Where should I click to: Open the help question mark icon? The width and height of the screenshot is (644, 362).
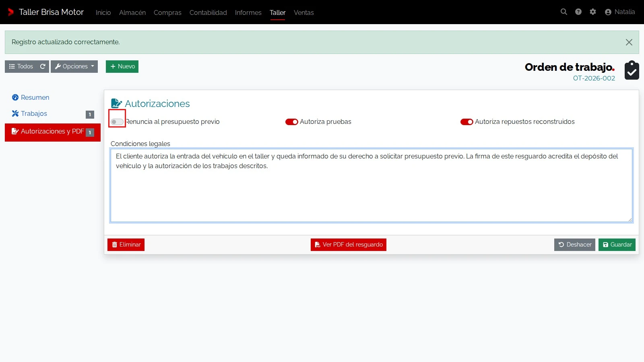coord(578,12)
